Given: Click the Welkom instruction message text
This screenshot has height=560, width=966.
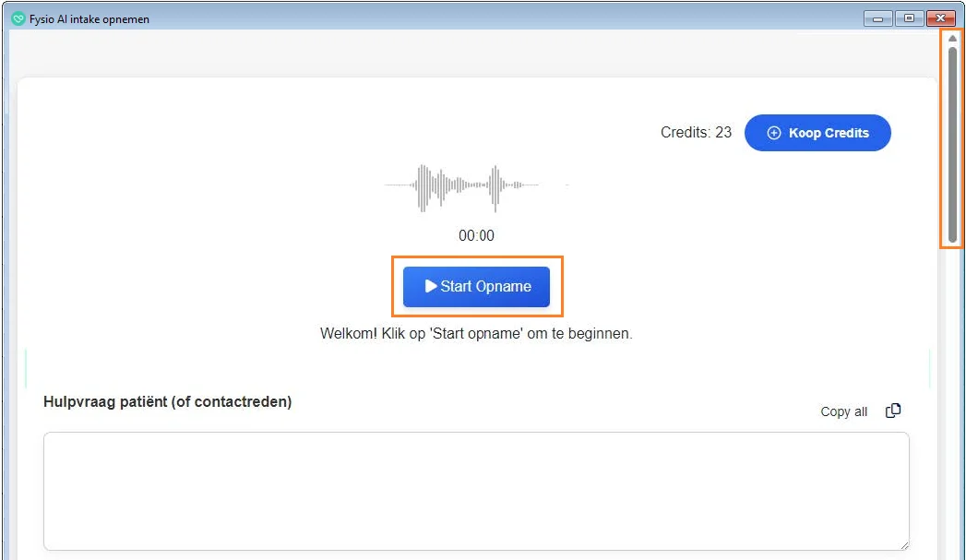Looking at the screenshot, I should pyautogui.click(x=476, y=334).
